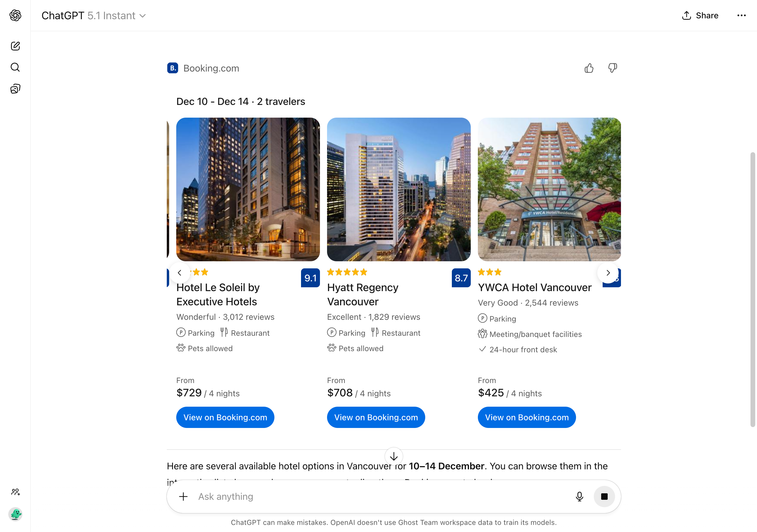
Task: Show next hotels with right carousel arrow
Action: click(x=608, y=273)
